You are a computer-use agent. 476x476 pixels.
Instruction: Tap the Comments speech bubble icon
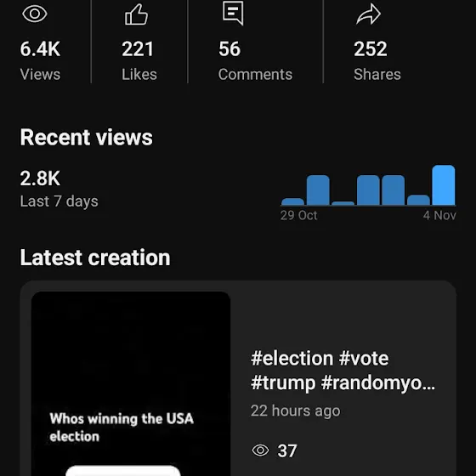point(233,14)
